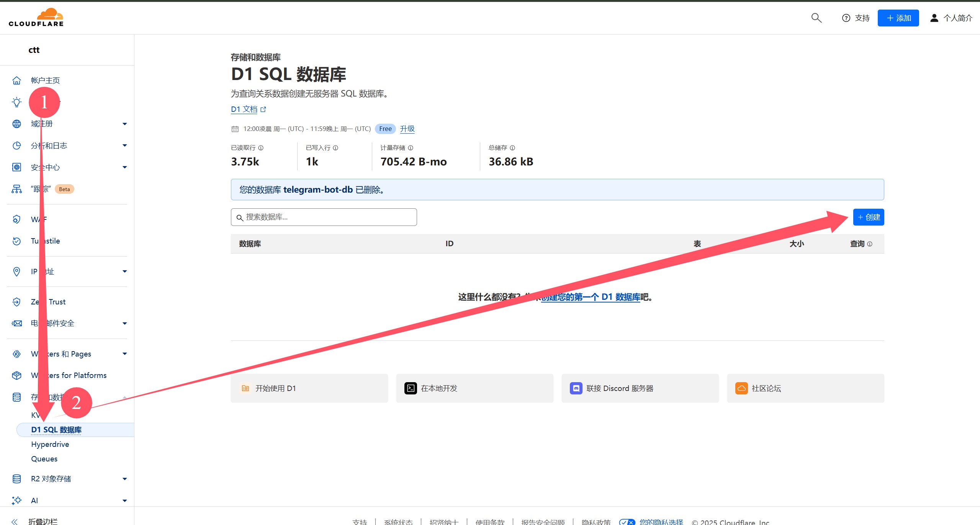Toggle the privacy choices switch in footer

tap(627, 522)
